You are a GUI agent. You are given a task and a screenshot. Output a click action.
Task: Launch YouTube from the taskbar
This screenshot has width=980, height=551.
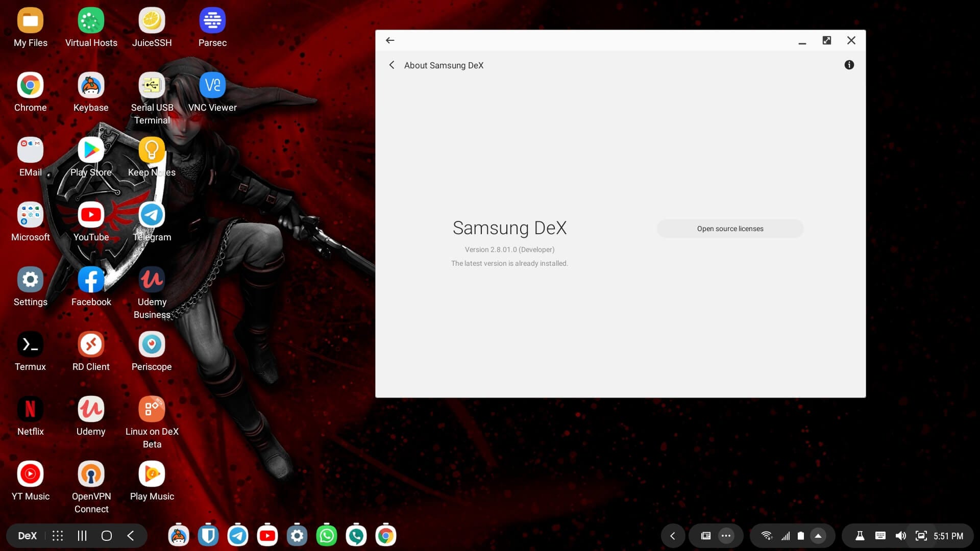pos(267,535)
